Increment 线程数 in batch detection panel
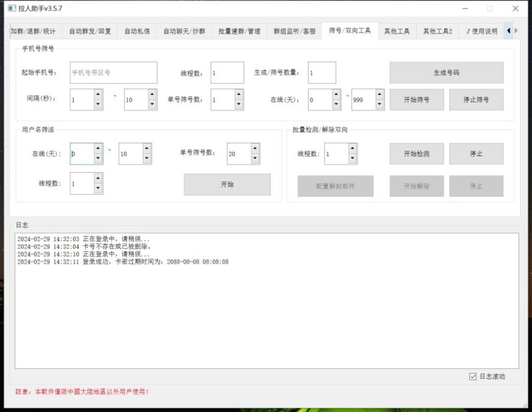532x412 pixels. [352, 150]
